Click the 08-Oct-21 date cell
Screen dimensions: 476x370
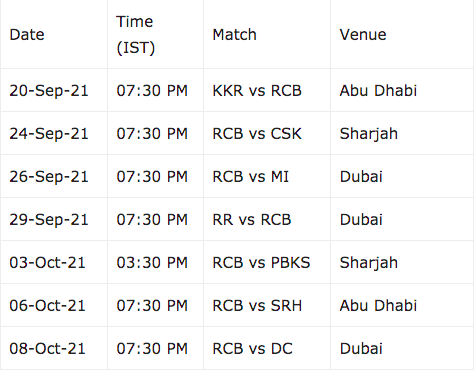(54, 348)
